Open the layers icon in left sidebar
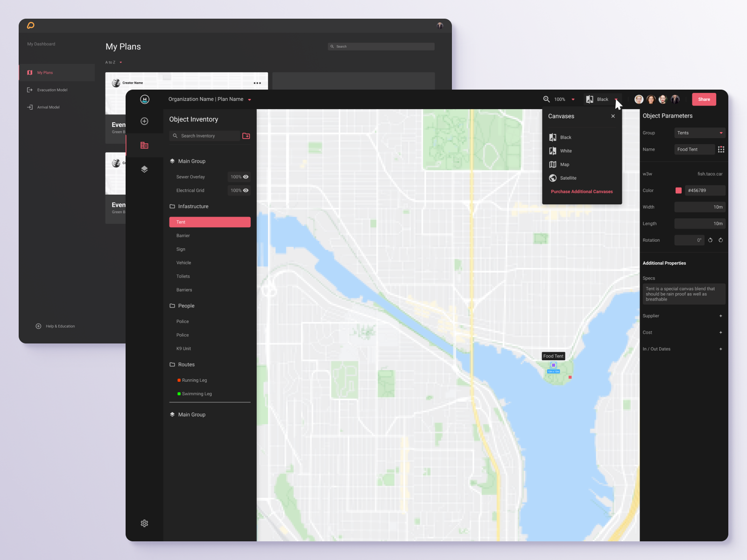 point(144,169)
